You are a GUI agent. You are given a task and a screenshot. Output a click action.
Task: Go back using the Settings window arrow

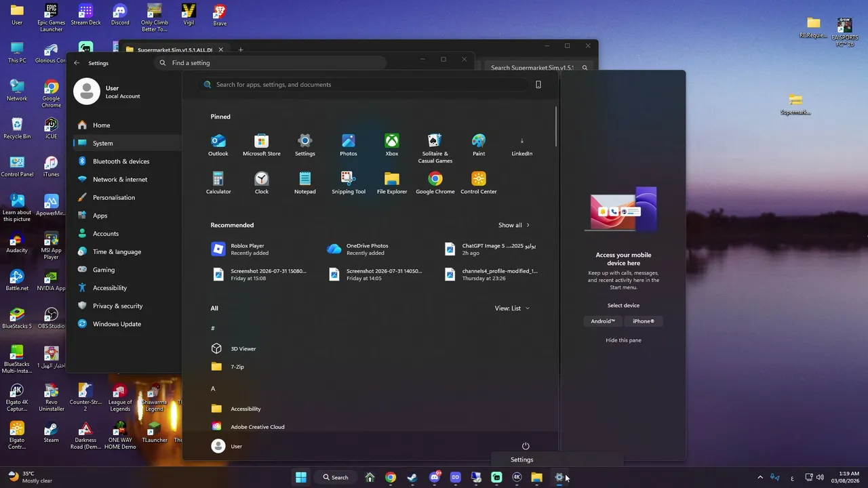[77, 63]
